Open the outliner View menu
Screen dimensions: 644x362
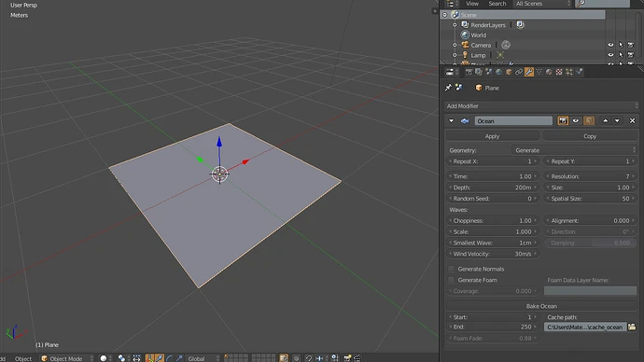pyautogui.click(x=472, y=4)
